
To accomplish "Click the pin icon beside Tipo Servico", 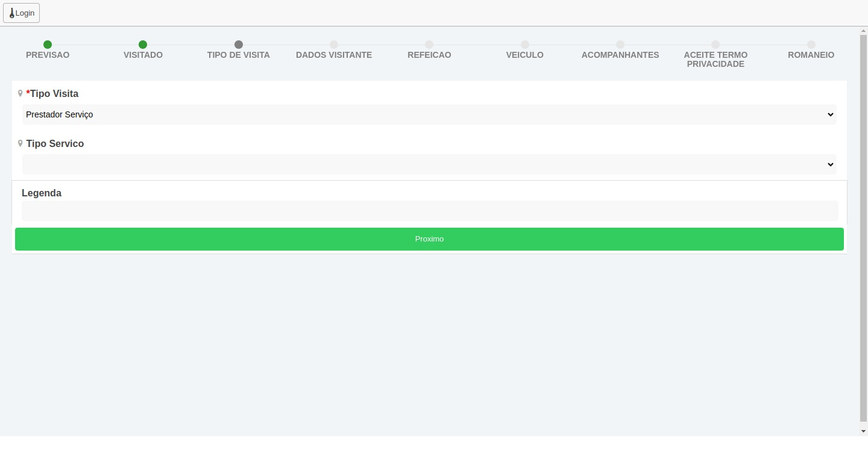I will [20, 143].
